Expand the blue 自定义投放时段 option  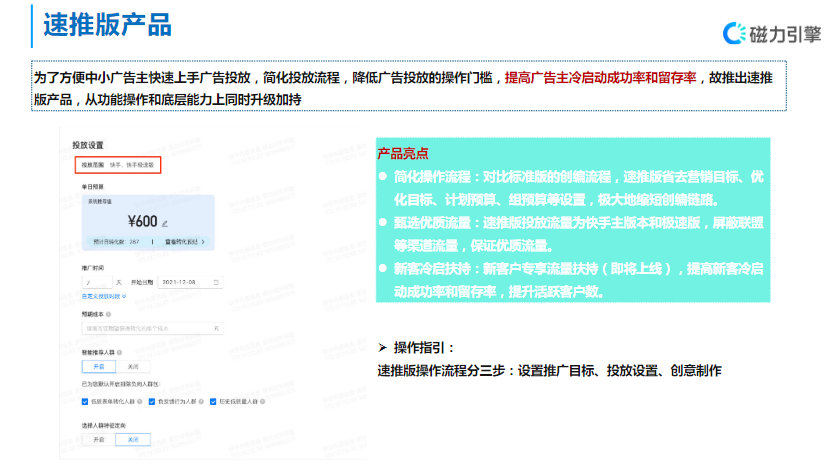click(x=104, y=296)
